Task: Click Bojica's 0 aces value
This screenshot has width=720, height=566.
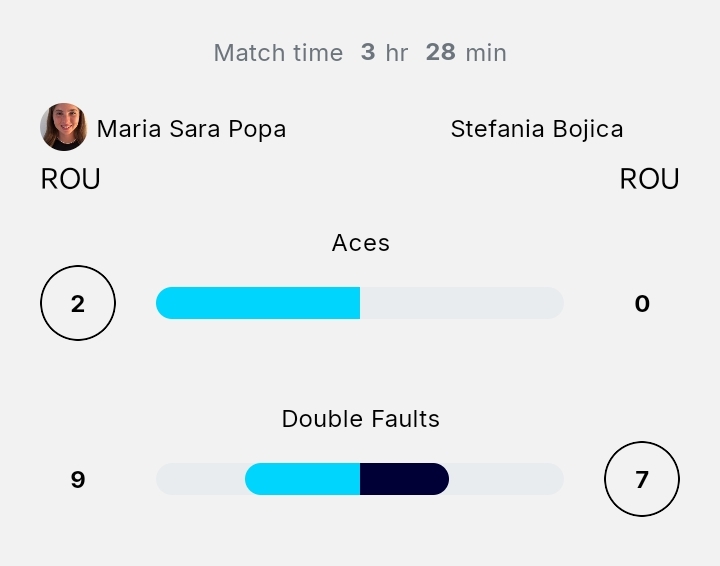Action: point(642,303)
